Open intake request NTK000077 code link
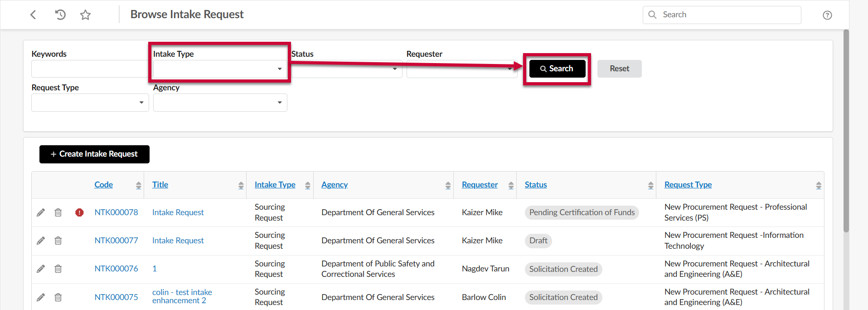 click(116, 241)
